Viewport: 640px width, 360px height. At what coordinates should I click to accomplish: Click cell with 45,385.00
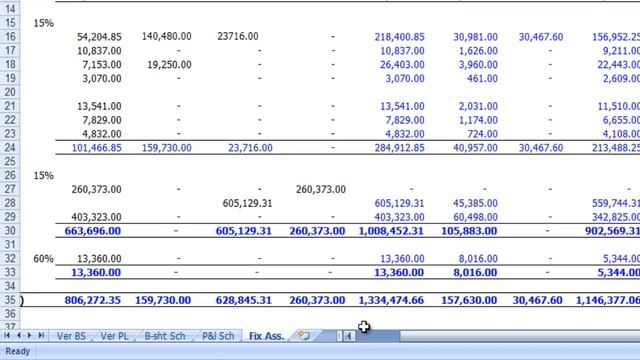click(x=476, y=203)
